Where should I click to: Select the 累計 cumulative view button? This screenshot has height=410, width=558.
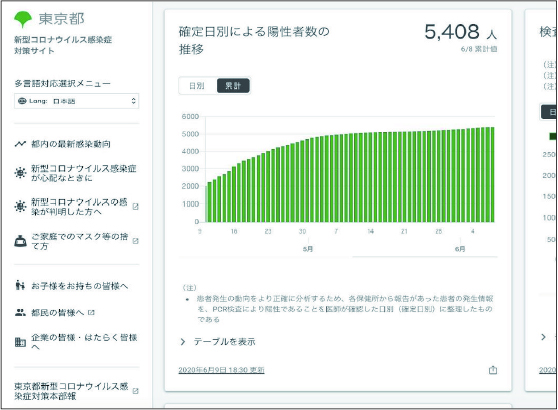click(233, 86)
